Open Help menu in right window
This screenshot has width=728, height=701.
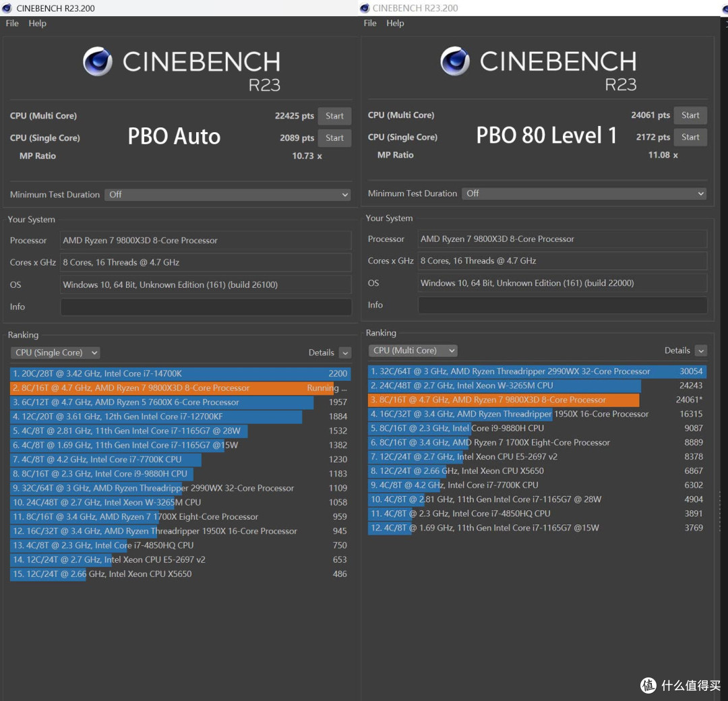coord(395,23)
